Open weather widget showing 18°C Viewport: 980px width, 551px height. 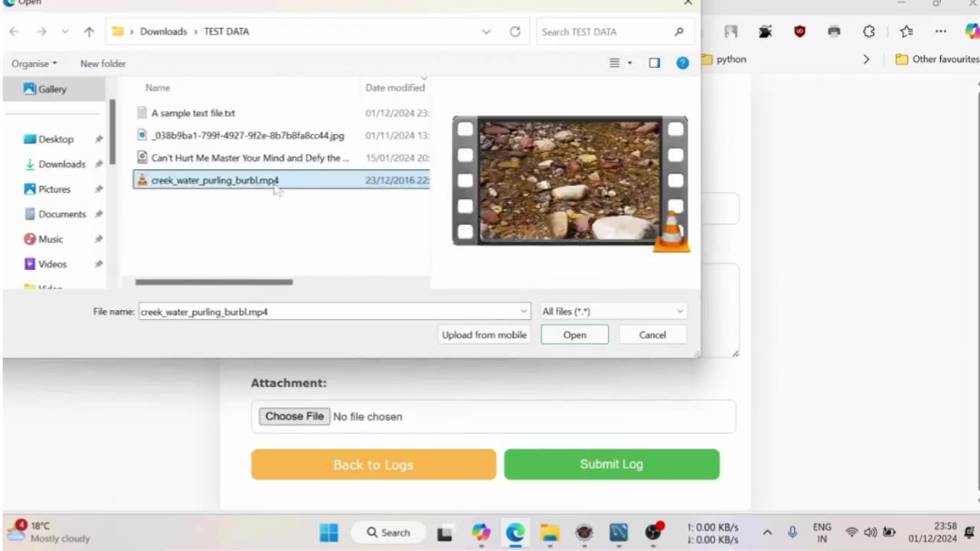(x=49, y=532)
